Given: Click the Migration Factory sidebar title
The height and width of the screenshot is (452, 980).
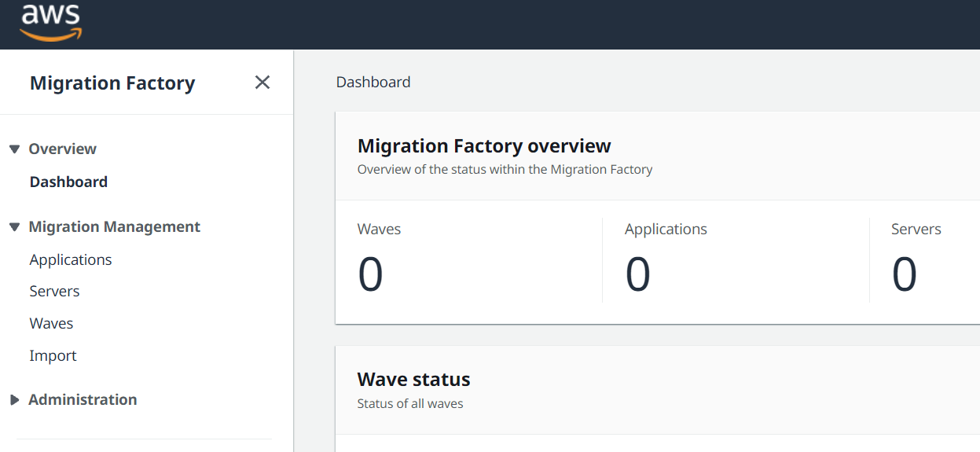Looking at the screenshot, I should (x=112, y=83).
